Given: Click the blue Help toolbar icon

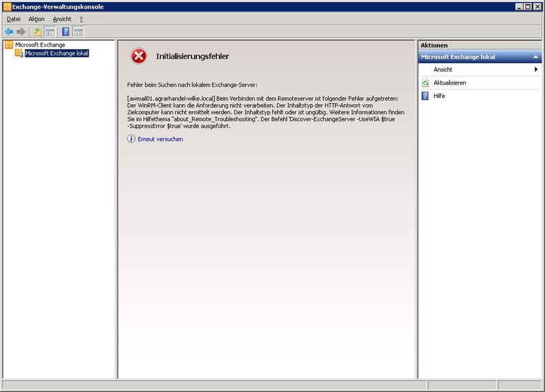Looking at the screenshot, I should [65, 32].
